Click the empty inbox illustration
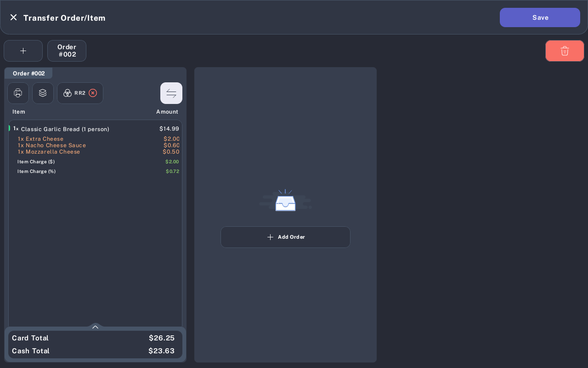 285,201
